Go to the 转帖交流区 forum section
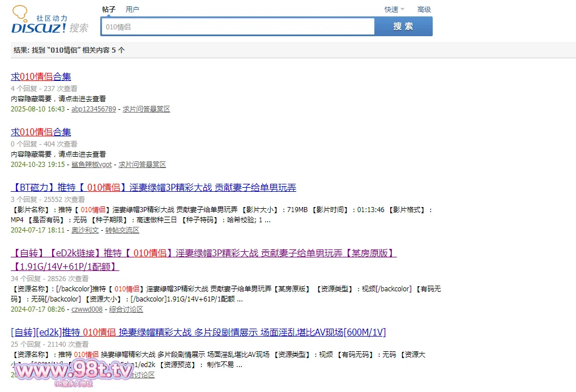The image size is (576, 392). (x=122, y=230)
